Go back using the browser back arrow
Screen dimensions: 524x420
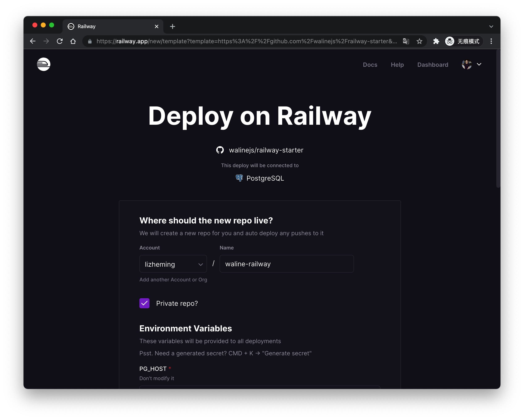coord(33,41)
